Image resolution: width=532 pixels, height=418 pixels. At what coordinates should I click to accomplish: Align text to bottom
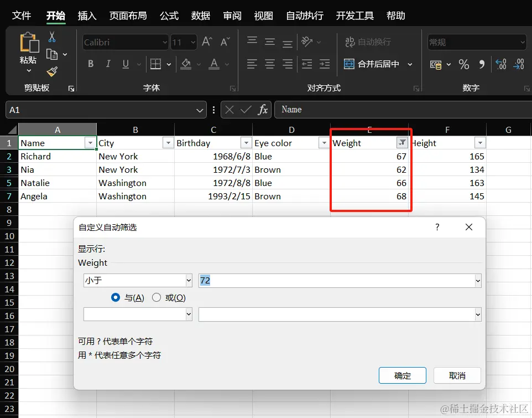coord(288,44)
